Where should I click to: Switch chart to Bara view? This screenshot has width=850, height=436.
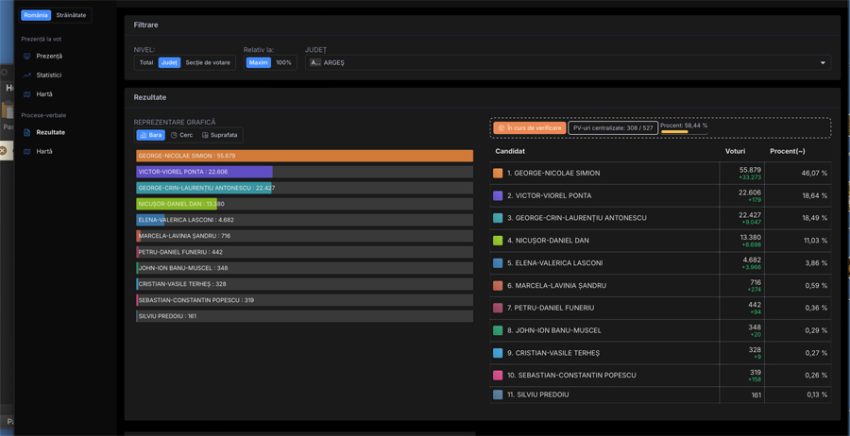pyautogui.click(x=150, y=134)
